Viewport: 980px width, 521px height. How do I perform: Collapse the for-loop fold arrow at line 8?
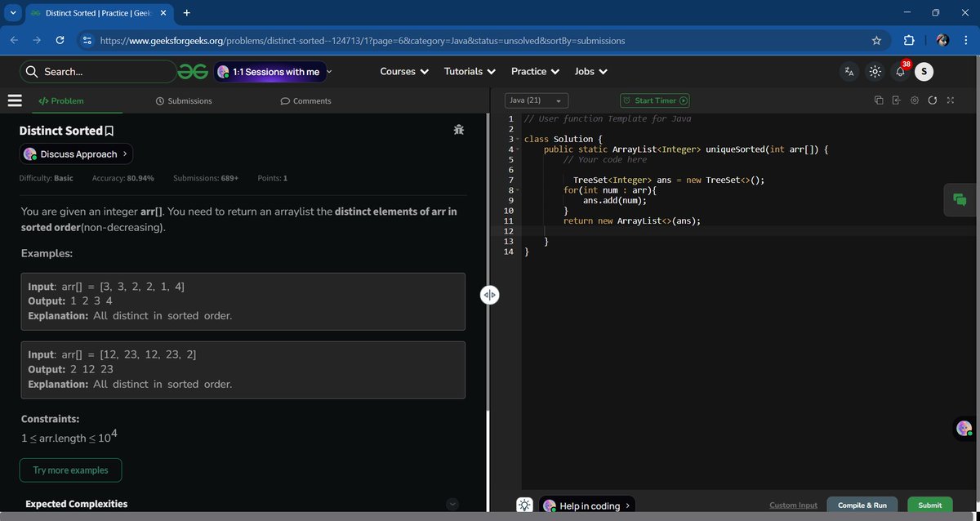click(517, 190)
